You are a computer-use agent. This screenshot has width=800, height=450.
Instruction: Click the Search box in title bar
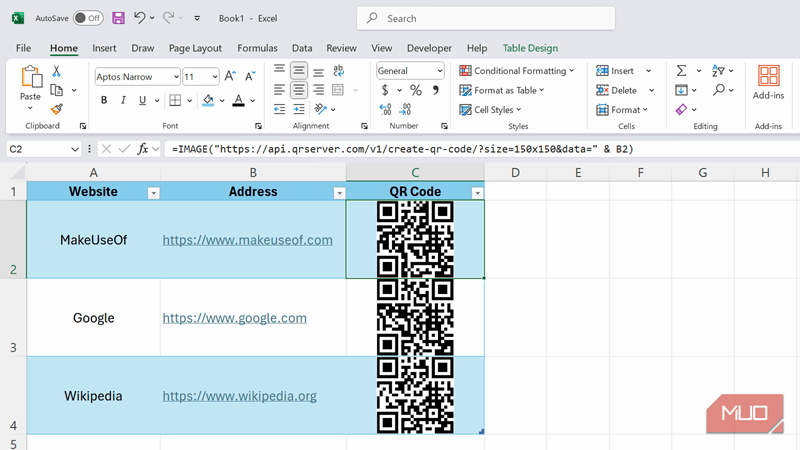[482, 18]
